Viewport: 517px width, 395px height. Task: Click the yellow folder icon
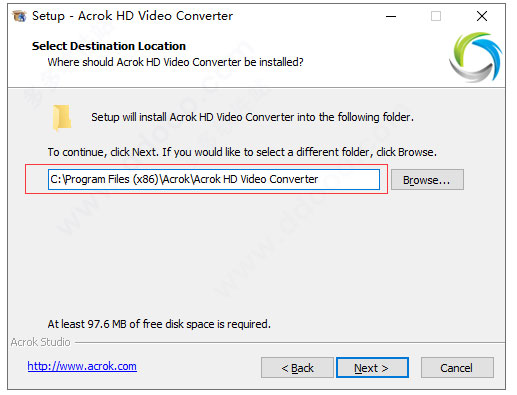point(61,117)
